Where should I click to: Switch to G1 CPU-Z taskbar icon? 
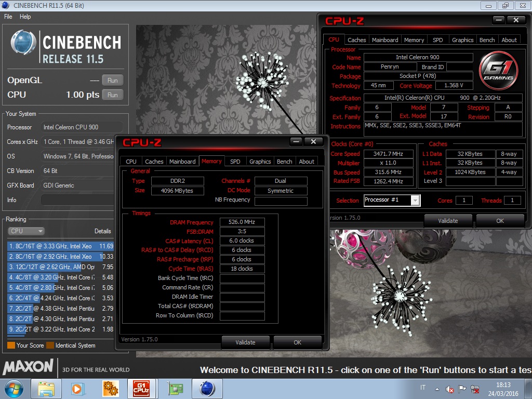coord(141,389)
